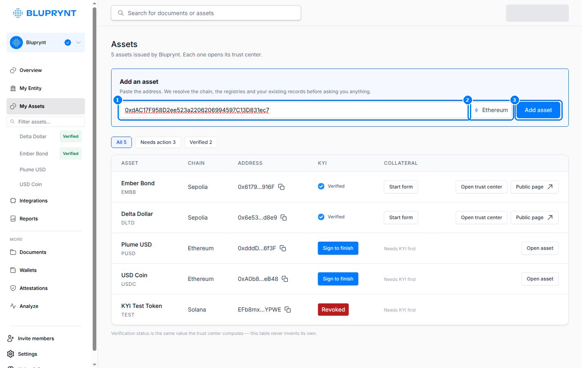The image size is (588, 368).
Task: Open Ember Bond public page
Action: [535, 187]
